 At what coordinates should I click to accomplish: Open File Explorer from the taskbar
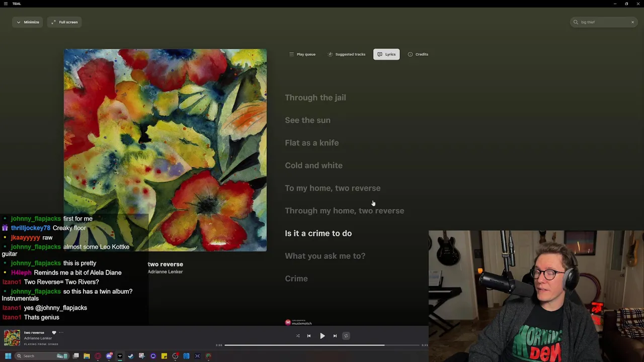click(x=87, y=356)
